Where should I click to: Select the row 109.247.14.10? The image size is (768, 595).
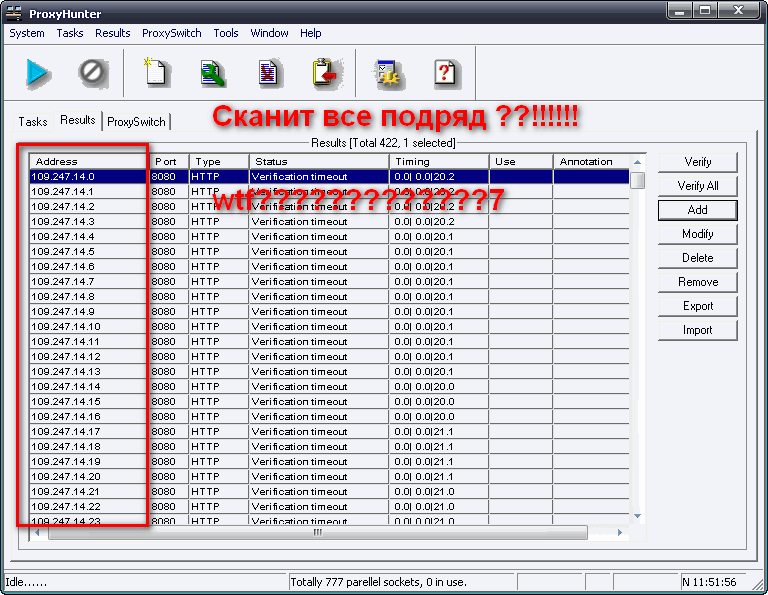click(x=330, y=327)
